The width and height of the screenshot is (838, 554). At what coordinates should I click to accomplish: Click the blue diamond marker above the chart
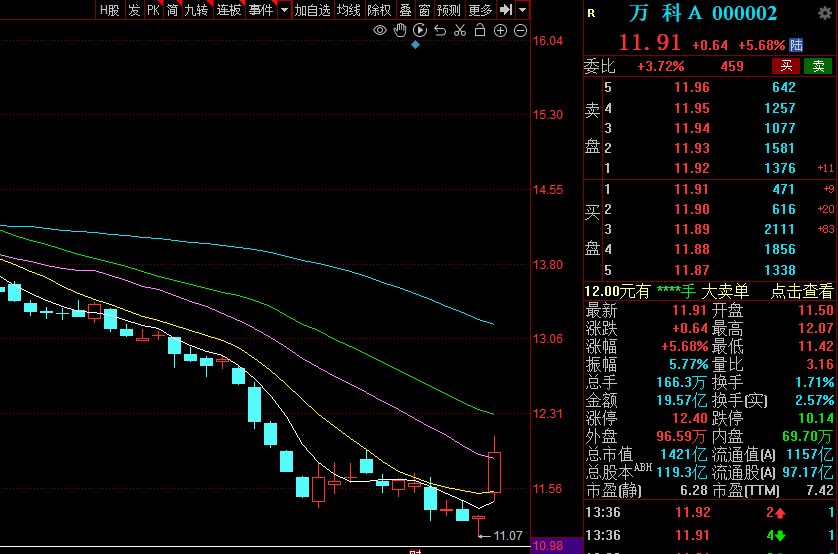(x=415, y=45)
